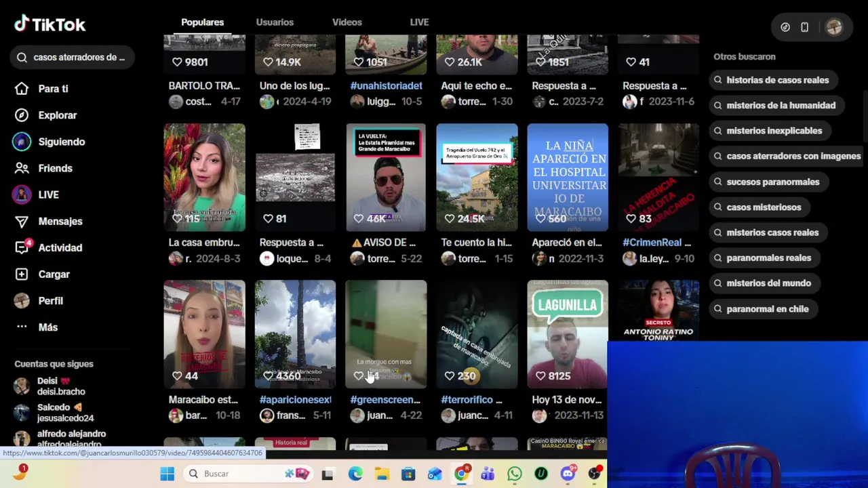Open the Friends section
This screenshot has width=868, height=488.
coord(55,168)
